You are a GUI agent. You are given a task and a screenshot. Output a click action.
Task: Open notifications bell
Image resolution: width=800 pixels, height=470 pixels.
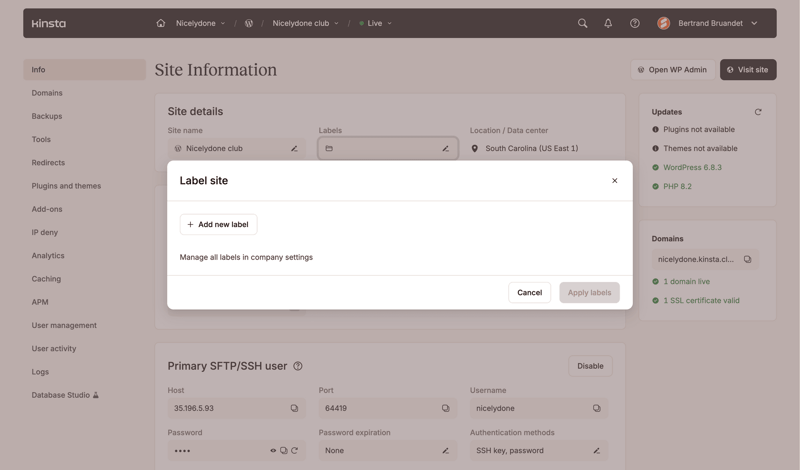pyautogui.click(x=608, y=23)
